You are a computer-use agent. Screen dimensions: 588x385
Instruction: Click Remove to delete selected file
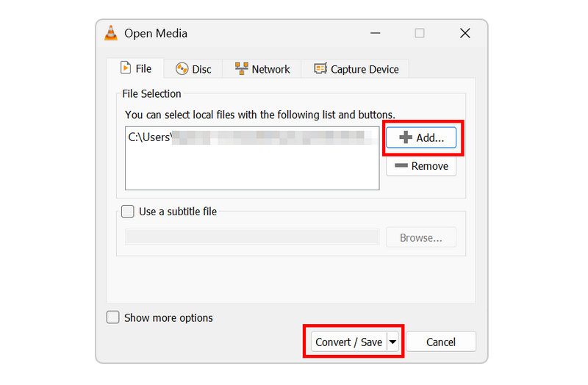[421, 166]
